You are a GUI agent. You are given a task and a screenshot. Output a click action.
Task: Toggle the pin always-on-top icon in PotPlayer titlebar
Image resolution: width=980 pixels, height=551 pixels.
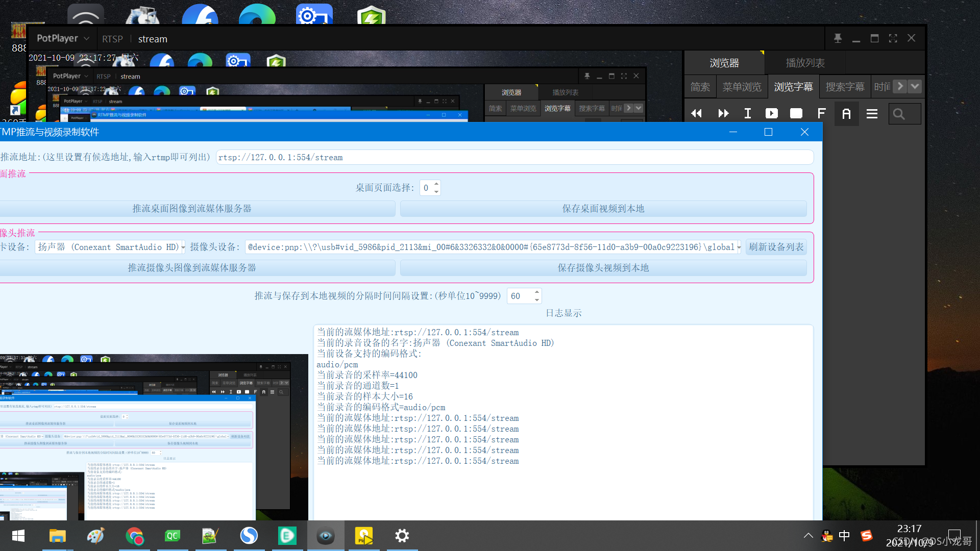837,38
